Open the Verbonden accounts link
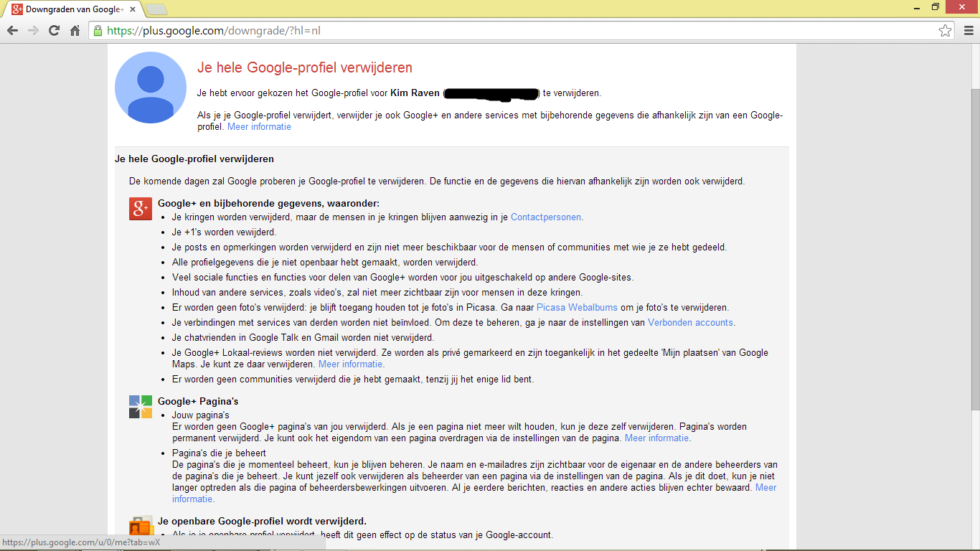980x551 pixels. pos(690,322)
